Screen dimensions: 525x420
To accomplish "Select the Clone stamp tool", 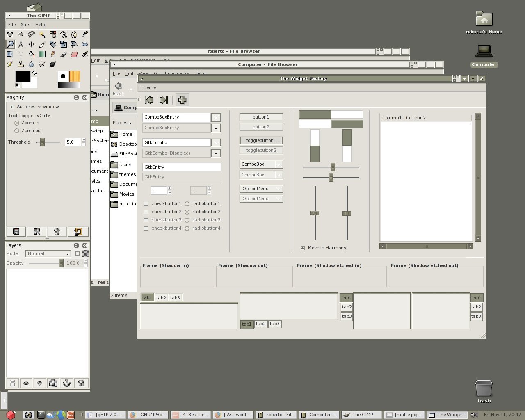I will tap(21, 64).
